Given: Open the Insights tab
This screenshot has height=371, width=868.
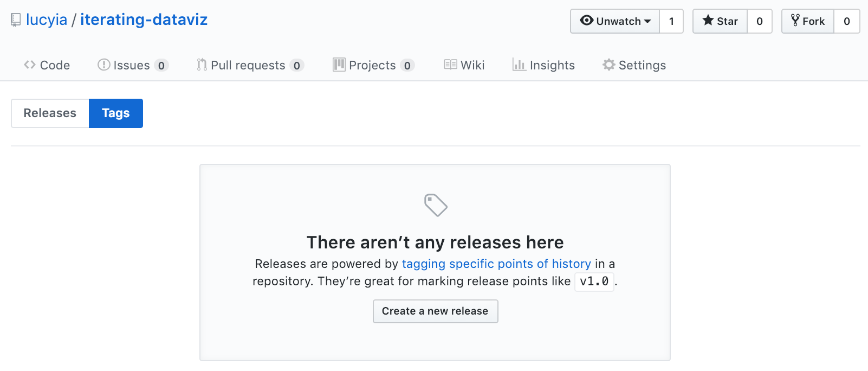Looking at the screenshot, I should [x=543, y=65].
